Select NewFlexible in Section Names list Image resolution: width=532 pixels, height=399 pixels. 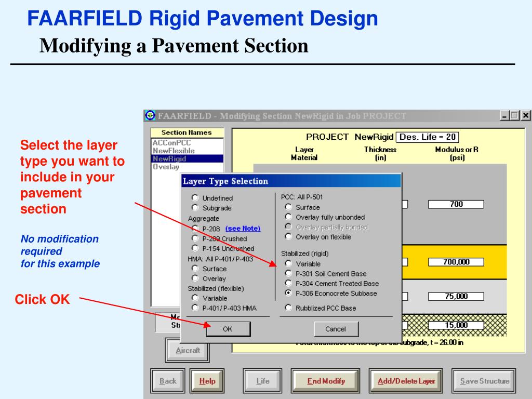click(x=187, y=151)
